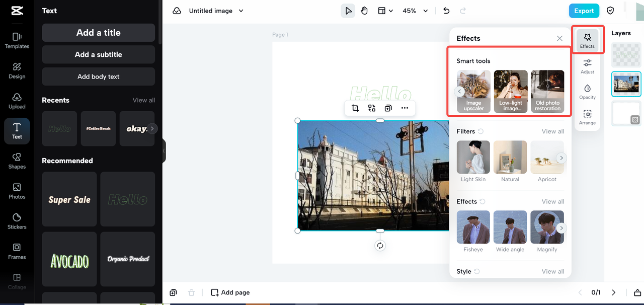Screen dimensions: 644x305
Task: Choose the Super Sale text template
Action: point(69,199)
